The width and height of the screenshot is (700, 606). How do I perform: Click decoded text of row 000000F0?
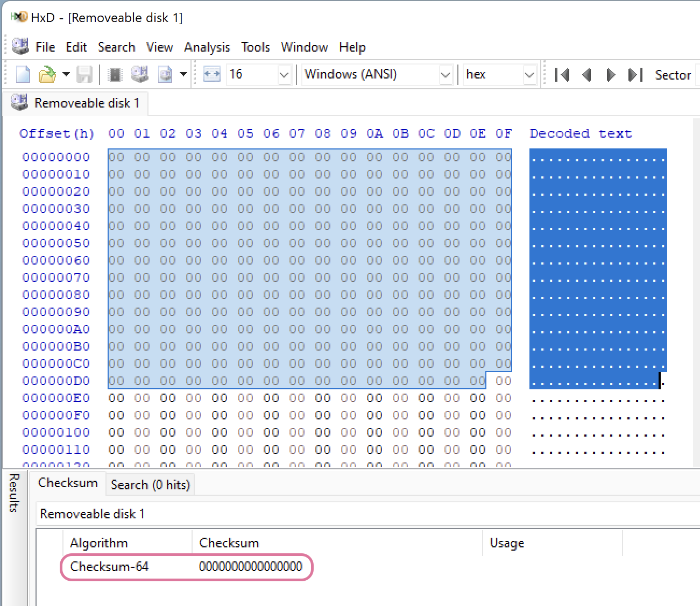tap(598, 417)
